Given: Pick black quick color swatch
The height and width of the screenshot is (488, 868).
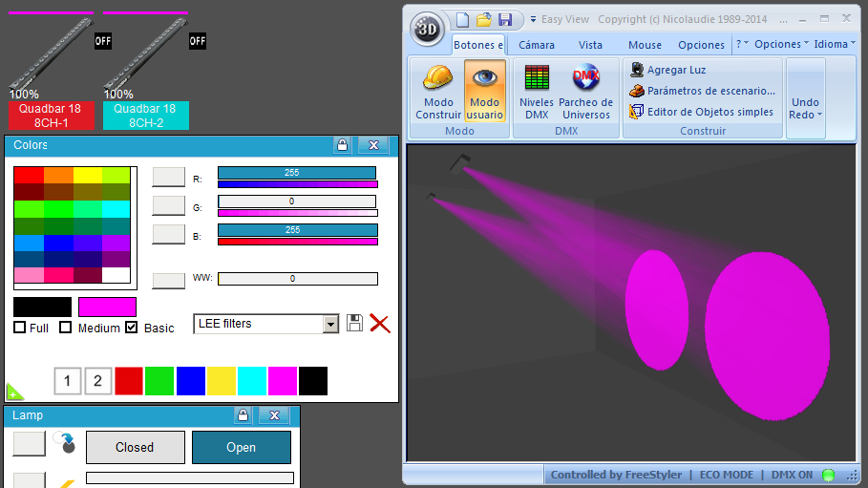Looking at the screenshot, I should [x=313, y=381].
